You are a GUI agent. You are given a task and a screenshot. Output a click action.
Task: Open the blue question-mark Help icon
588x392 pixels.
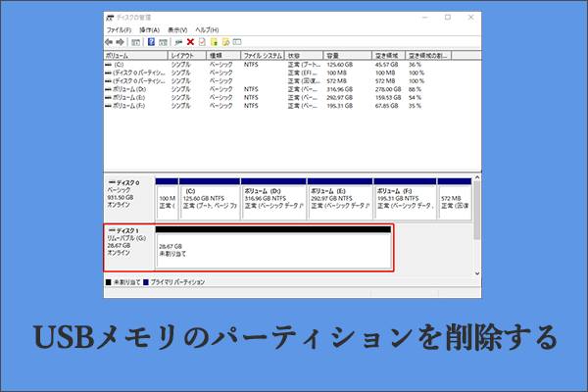click(x=151, y=42)
